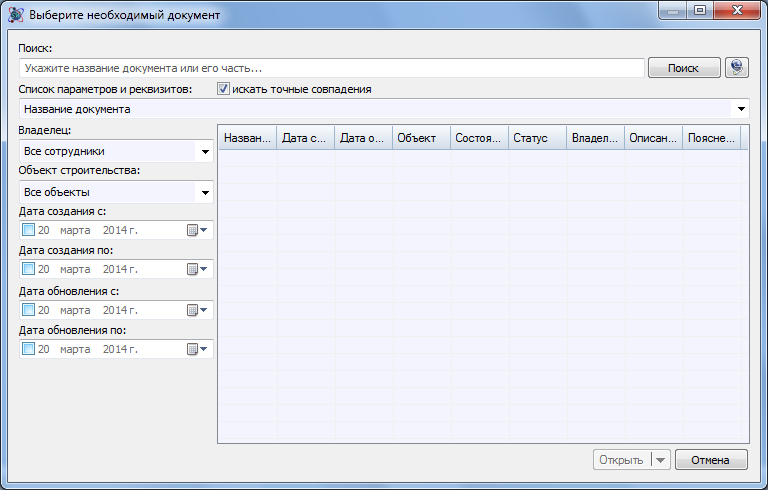768x490 pixels.
Task: Sort by the Описан... column header
Action: (653, 138)
